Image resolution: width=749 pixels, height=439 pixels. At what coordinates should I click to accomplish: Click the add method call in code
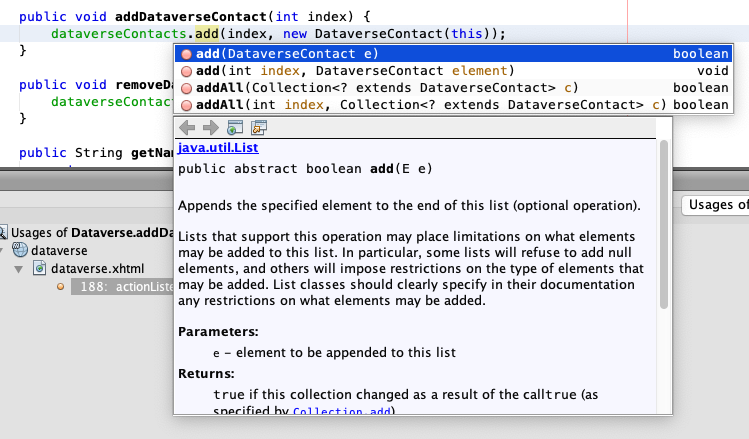207,34
